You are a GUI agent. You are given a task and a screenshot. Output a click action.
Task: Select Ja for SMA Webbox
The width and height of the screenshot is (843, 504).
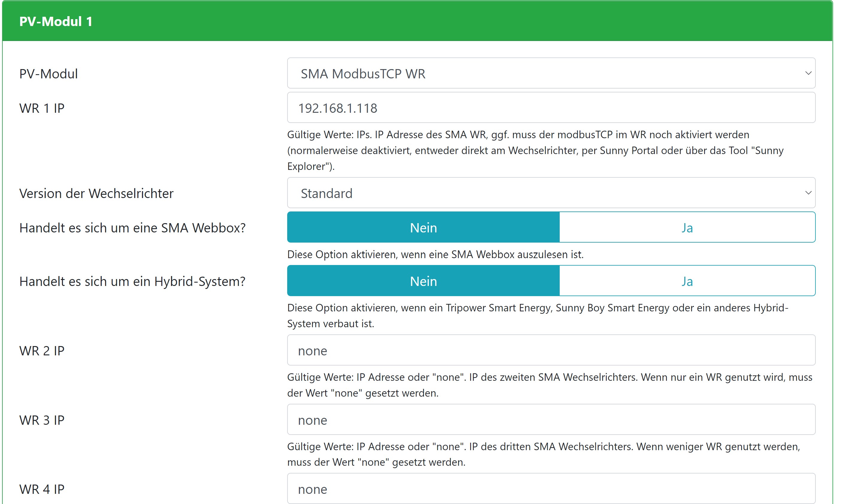coord(687,228)
